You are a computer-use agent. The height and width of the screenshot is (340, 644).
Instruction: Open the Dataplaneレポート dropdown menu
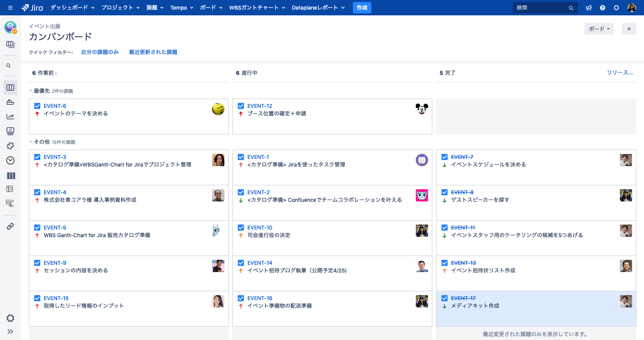tap(318, 8)
